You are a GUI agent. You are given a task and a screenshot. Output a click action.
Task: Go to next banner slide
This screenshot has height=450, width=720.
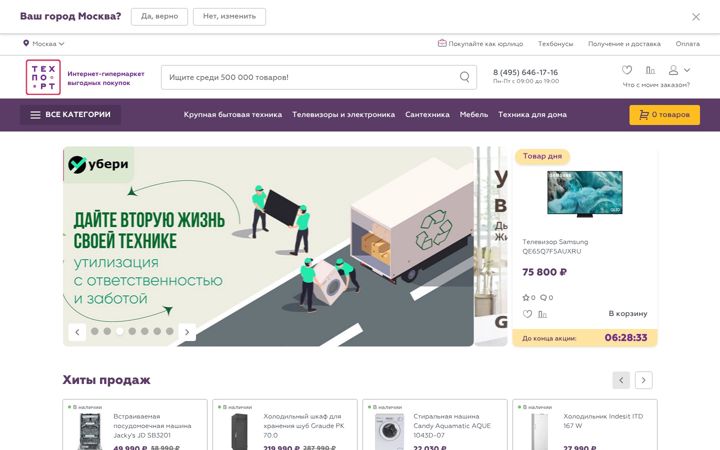tap(187, 332)
